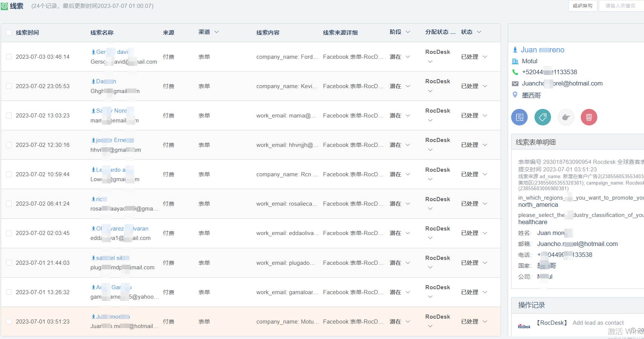Open the Juan lead name link in detail panel

click(542, 50)
